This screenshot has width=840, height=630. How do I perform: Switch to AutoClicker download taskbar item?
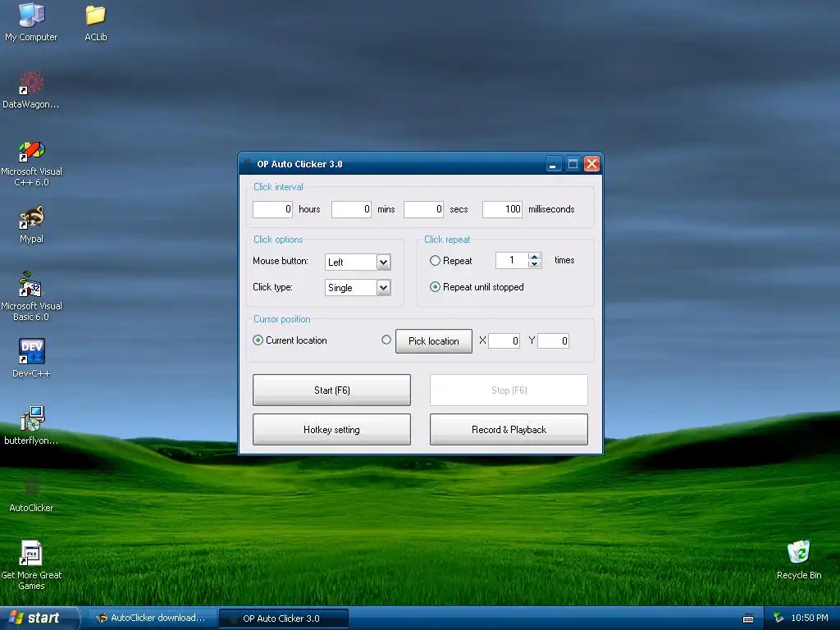pos(151,619)
